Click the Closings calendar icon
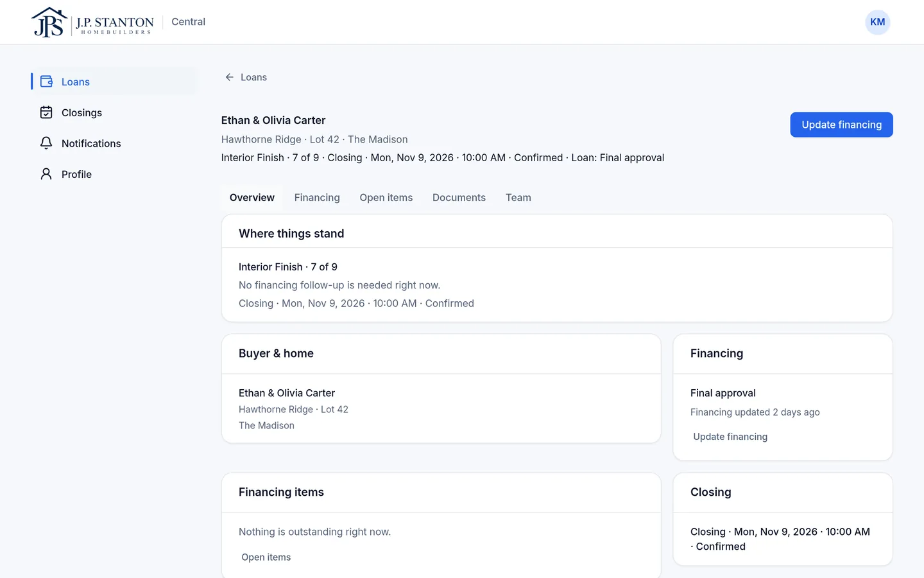Viewport: 924px width, 578px height. point(46,112)
